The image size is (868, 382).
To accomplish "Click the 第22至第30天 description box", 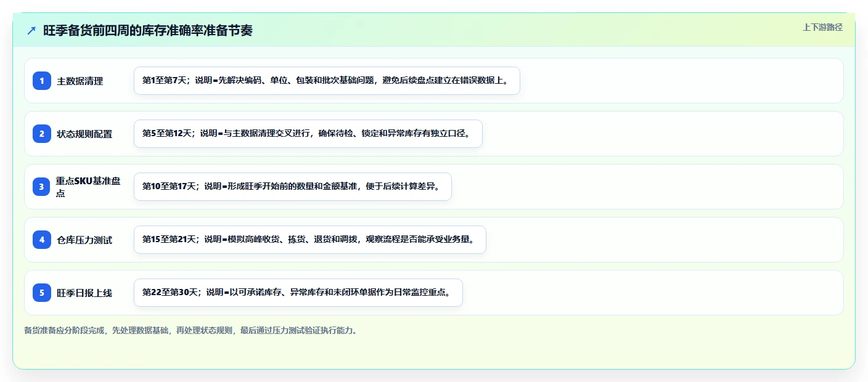I will pyautogui.click(x=298, y=293).
